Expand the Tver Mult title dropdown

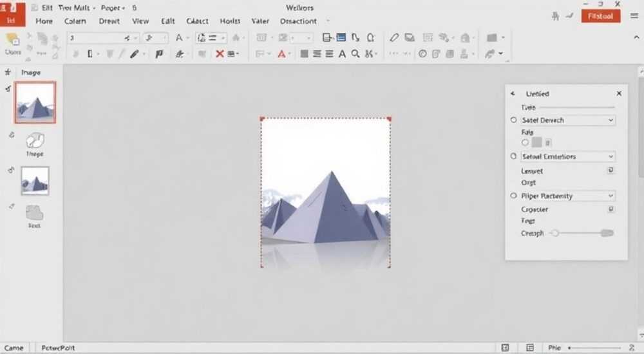click(x=94, y=8)
